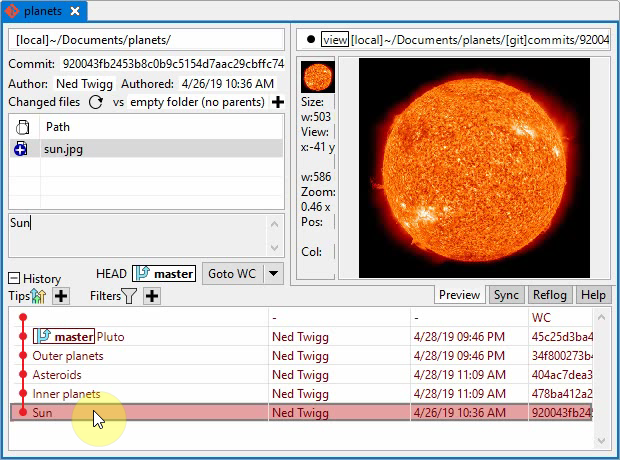This screenshot has width=620, height=460.
Task: Click the view mode box in path bar
Action: 334,40
